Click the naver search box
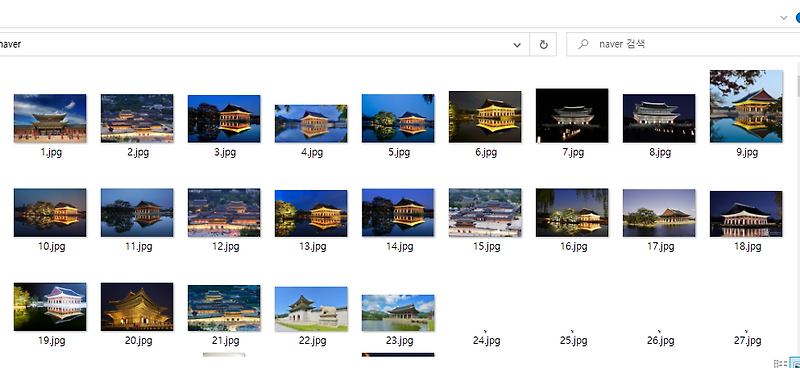 [684, 44]
